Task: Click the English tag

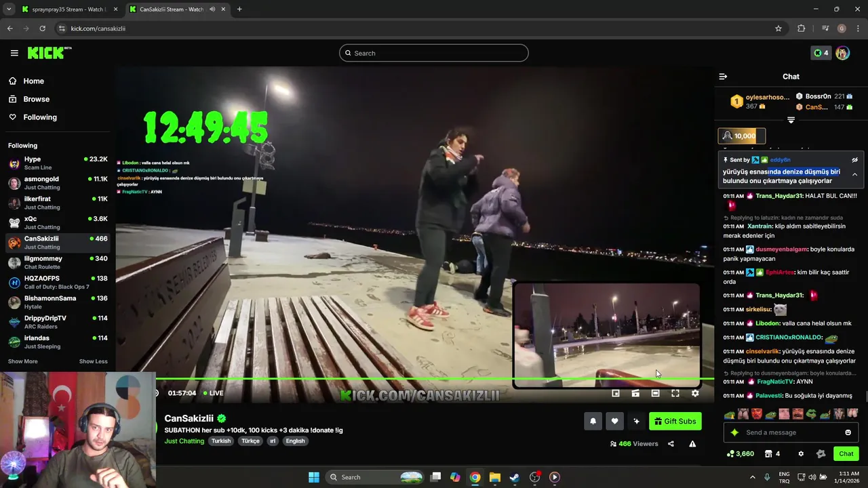Action: 295,441
